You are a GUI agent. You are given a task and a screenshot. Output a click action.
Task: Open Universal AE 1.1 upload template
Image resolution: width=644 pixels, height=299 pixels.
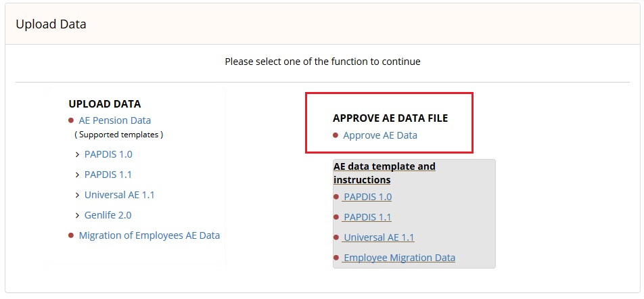click(x=120, y=195)
